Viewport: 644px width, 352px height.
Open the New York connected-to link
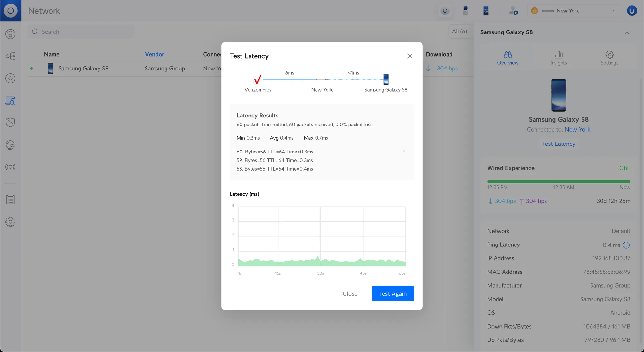click(x=577, y=130)
